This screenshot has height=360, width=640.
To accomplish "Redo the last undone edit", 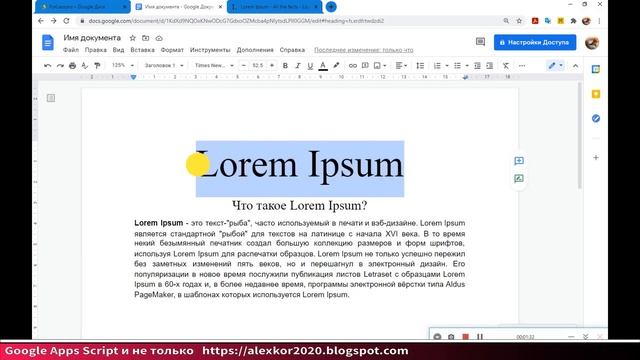I will point(60,66).
